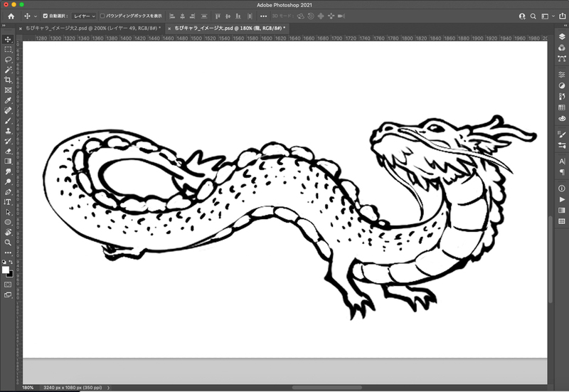
Task: Open the Layers panel icon
Action: point(562,37)
